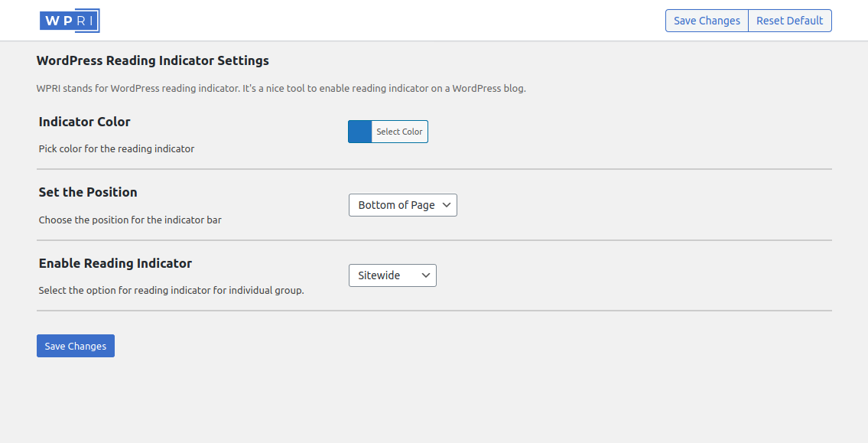Click the Enable Reading Indicator section heading
The width and height of the screenshot is (868, 443).
click(115, 264)
